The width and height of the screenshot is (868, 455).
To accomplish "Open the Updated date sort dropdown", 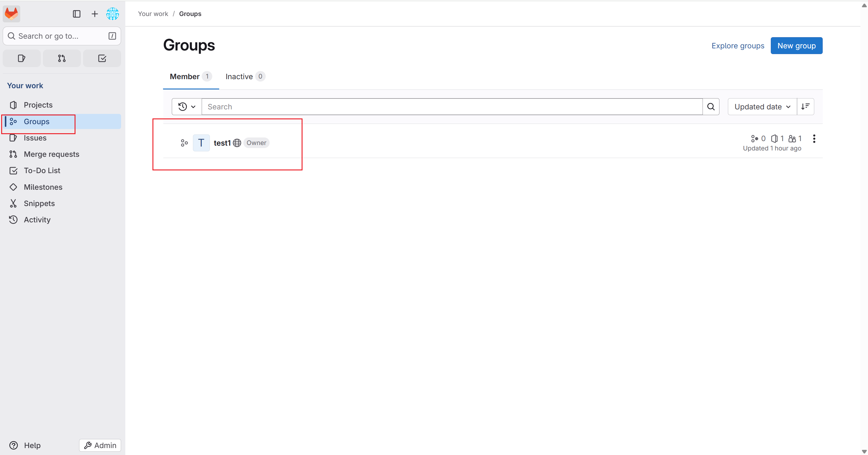I will coord(762,107).
